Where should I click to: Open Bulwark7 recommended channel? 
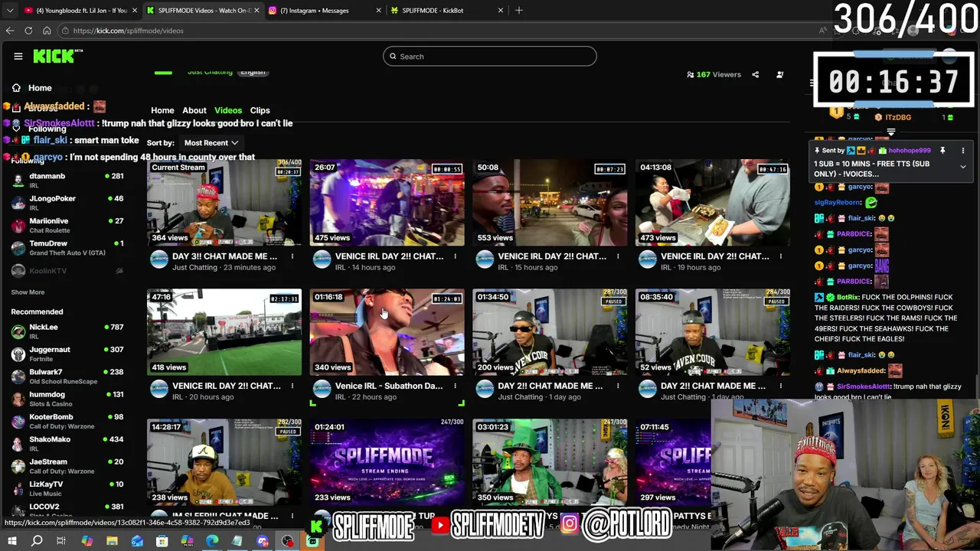click(67, 377)
